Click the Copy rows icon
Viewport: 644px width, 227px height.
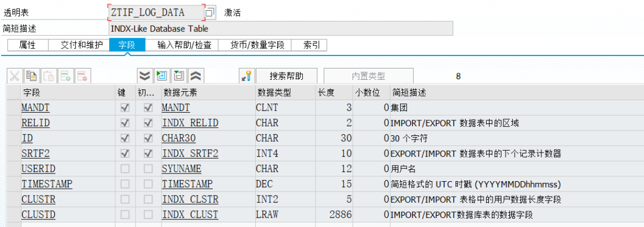click(x=32, y=76)
